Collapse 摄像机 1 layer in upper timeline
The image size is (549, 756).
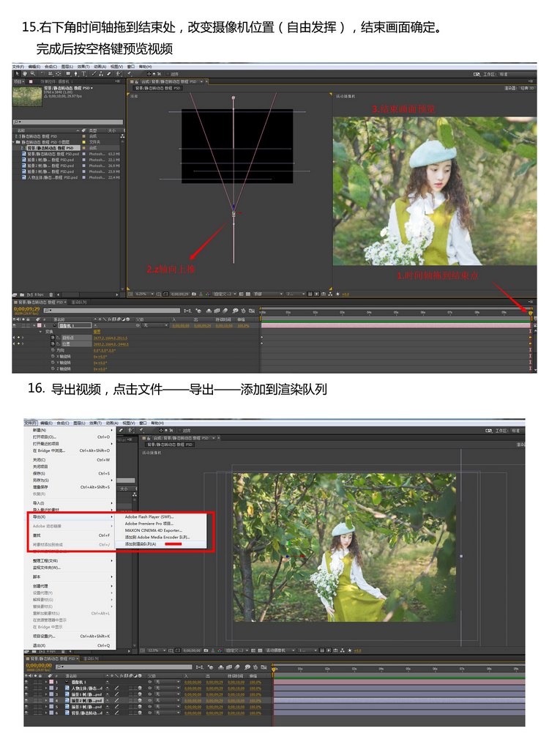tap(34, 325)
